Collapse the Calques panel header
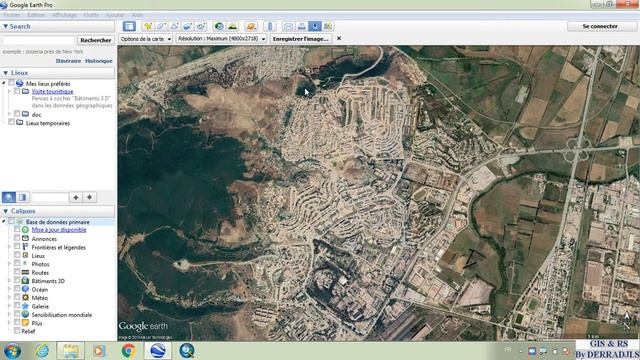 pos(58,211)
